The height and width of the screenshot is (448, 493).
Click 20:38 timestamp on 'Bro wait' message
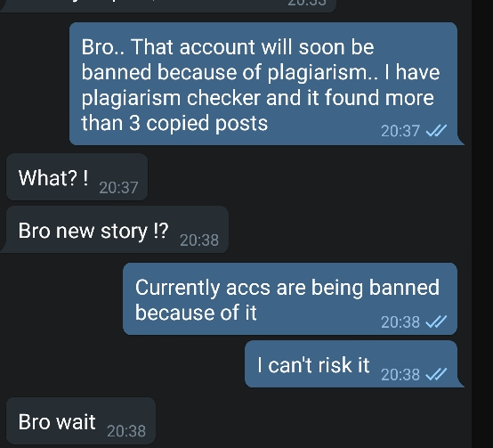126,431
